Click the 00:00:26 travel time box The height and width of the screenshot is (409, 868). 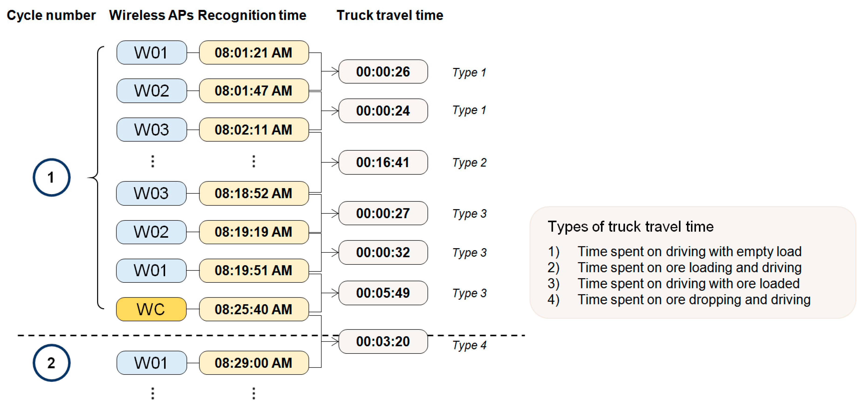383,72
